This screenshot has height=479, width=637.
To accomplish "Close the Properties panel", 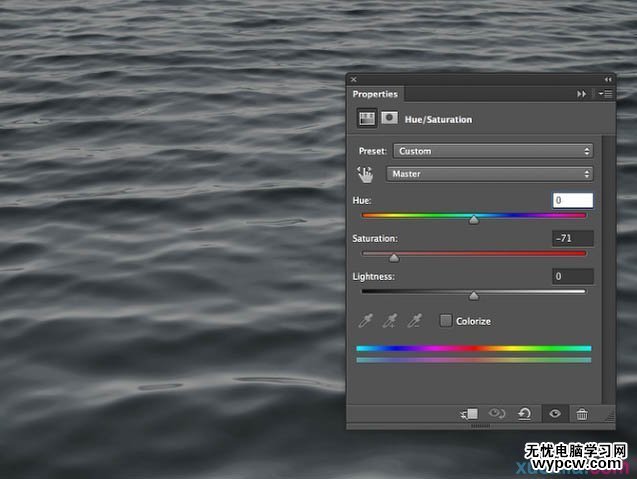I will (x=353, y=79).
